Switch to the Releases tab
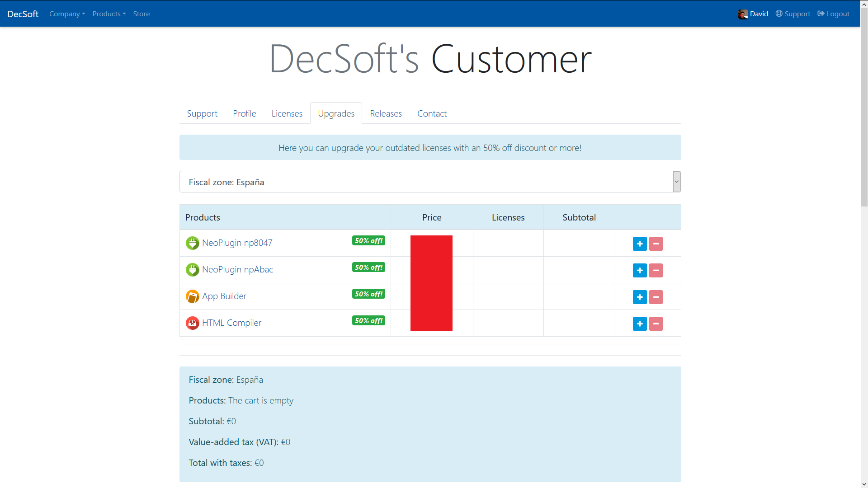 [x=386, y=113]
